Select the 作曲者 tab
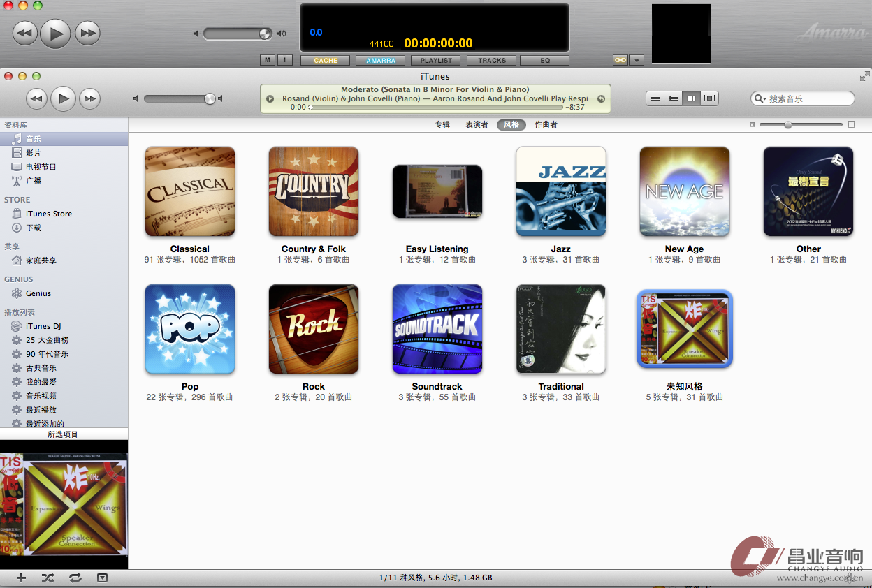The image size is (872, 588). [x=546, y=124]
